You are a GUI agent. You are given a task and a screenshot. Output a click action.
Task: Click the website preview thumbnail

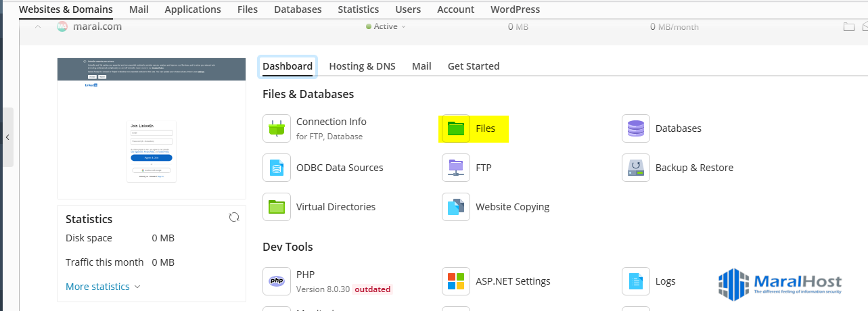(x=152, y=128)
